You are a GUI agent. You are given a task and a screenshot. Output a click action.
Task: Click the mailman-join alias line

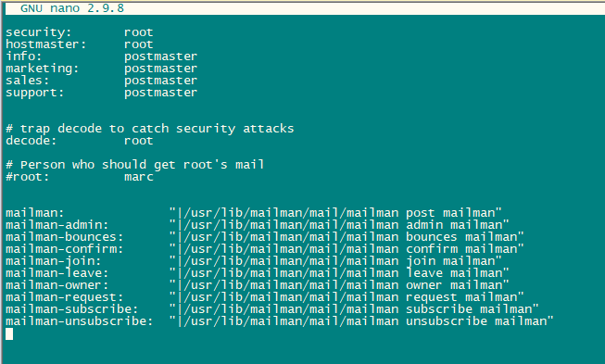[254, 261]
